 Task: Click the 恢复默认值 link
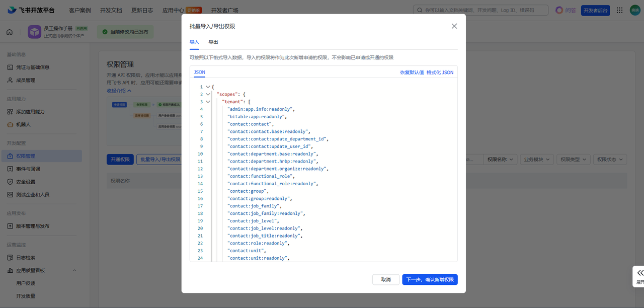[412, 72]
